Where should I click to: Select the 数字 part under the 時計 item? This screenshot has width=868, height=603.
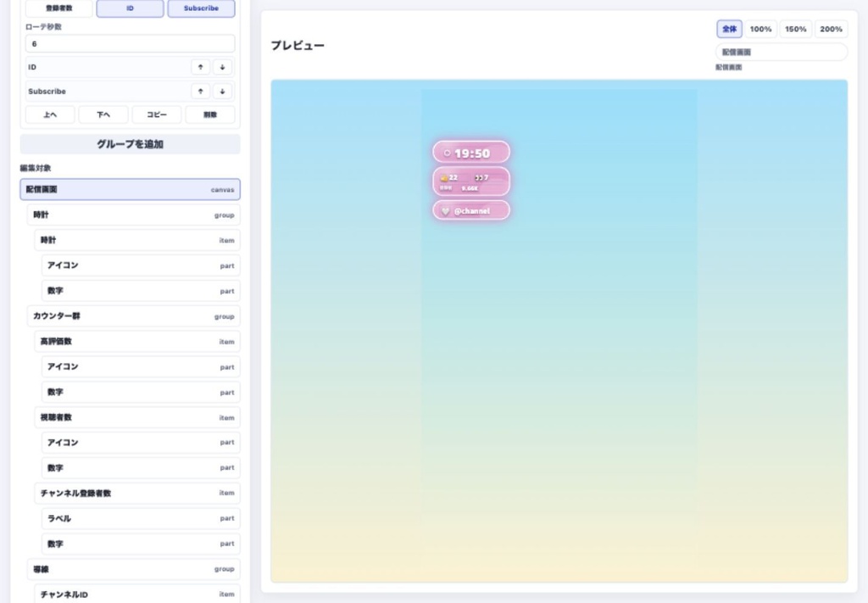[x=141, y=291]
